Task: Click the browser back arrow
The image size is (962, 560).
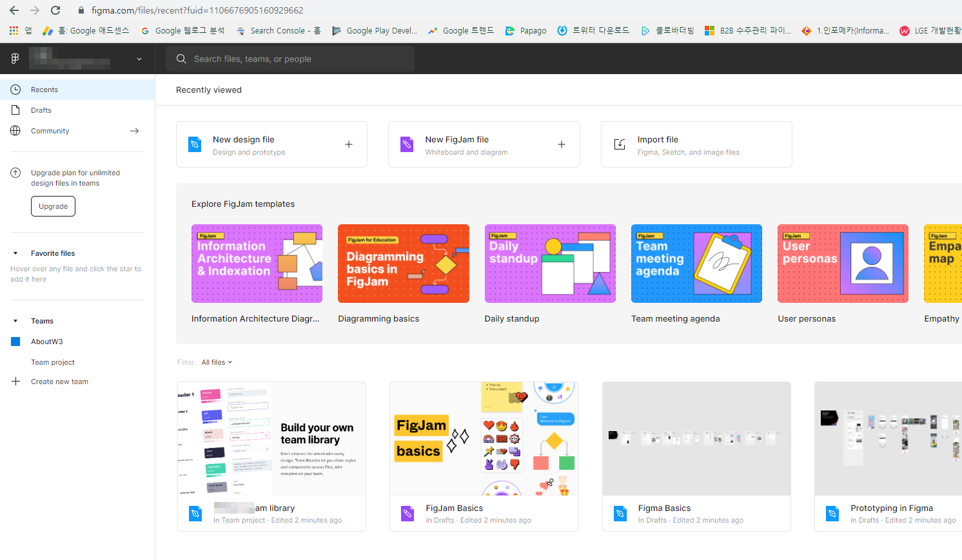Action: (x=14, y=10)
